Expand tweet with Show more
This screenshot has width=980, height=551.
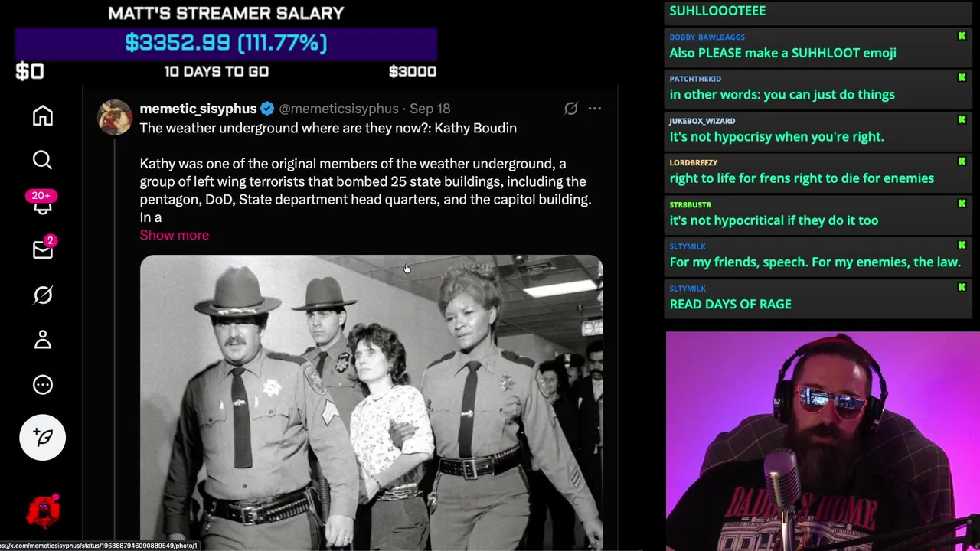coord(174,235)
